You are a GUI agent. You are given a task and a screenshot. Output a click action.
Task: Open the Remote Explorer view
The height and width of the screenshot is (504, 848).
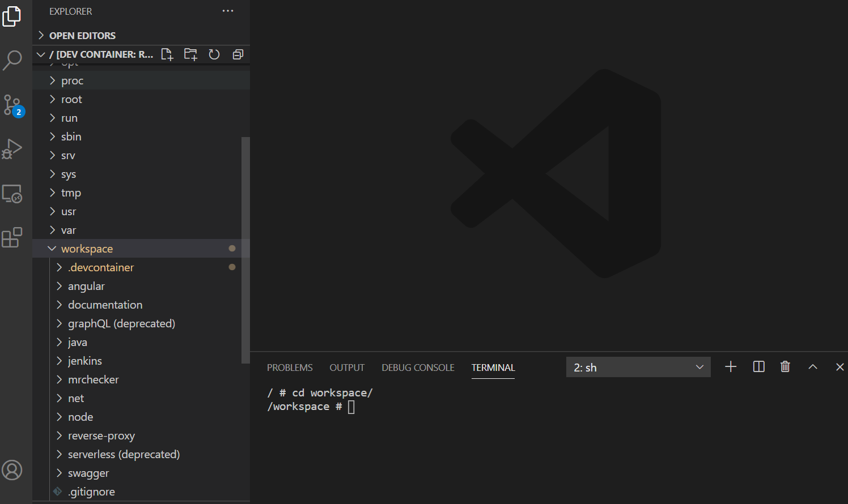[12, 194]
